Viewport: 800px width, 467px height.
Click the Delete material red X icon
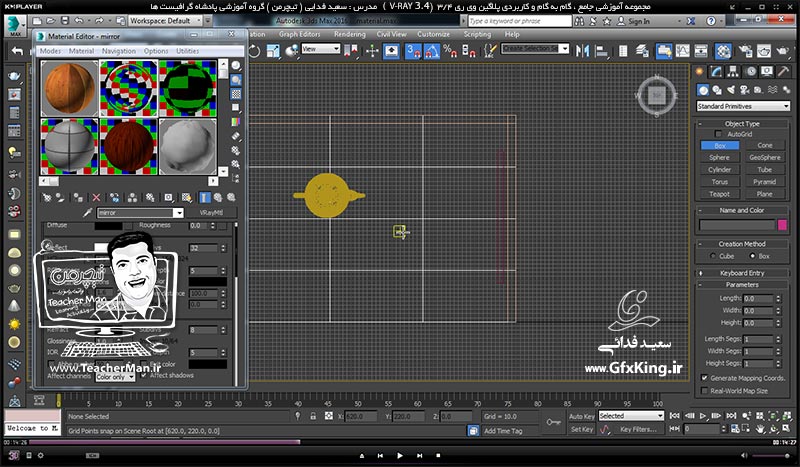click(96, 197)
